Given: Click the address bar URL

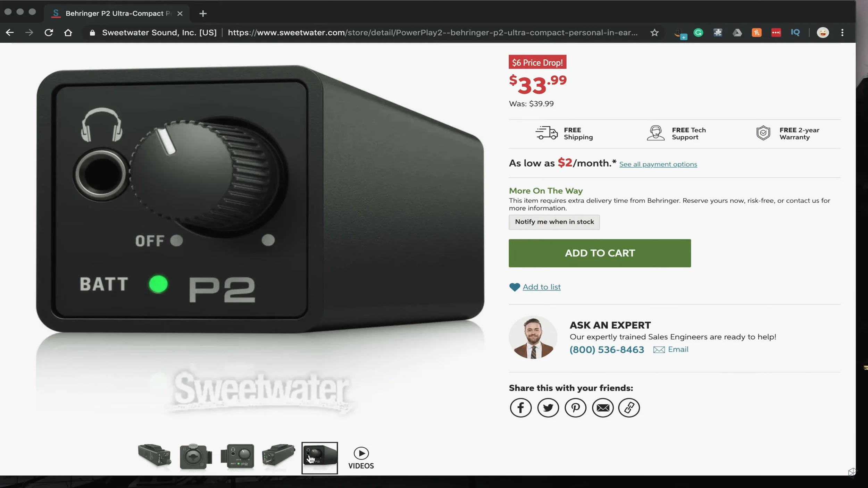Looking at the screenshot, I should pos(432,33).
